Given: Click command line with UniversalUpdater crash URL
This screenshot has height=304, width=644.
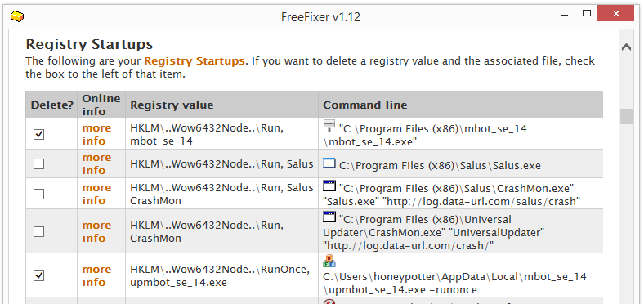Looking at the screenshot, I should point(434,233).
